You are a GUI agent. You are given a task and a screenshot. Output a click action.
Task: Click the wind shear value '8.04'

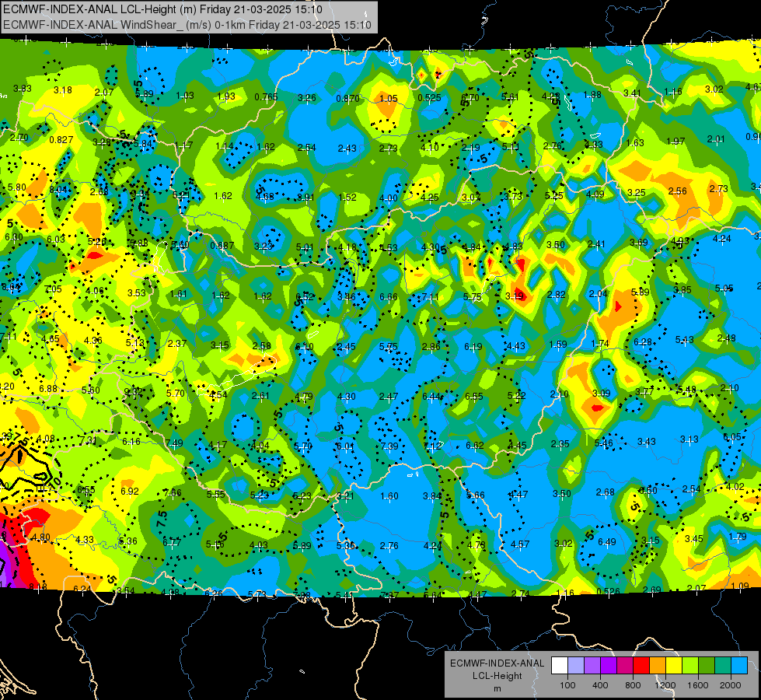(58, 190)
